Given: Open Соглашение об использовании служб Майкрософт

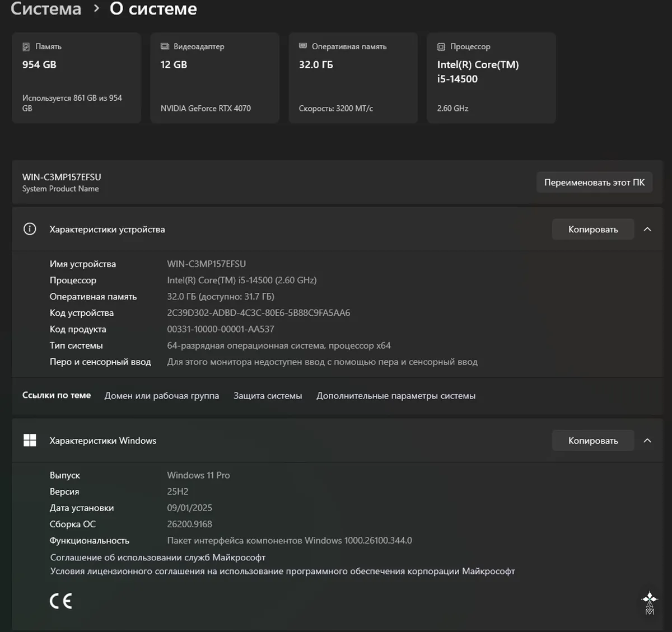Looking at the screenshot, I should [158, 558].
